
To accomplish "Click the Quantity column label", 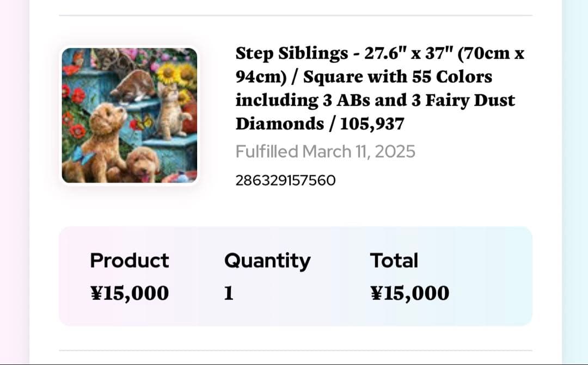I will pyautogui.click(x=267, y=261).
